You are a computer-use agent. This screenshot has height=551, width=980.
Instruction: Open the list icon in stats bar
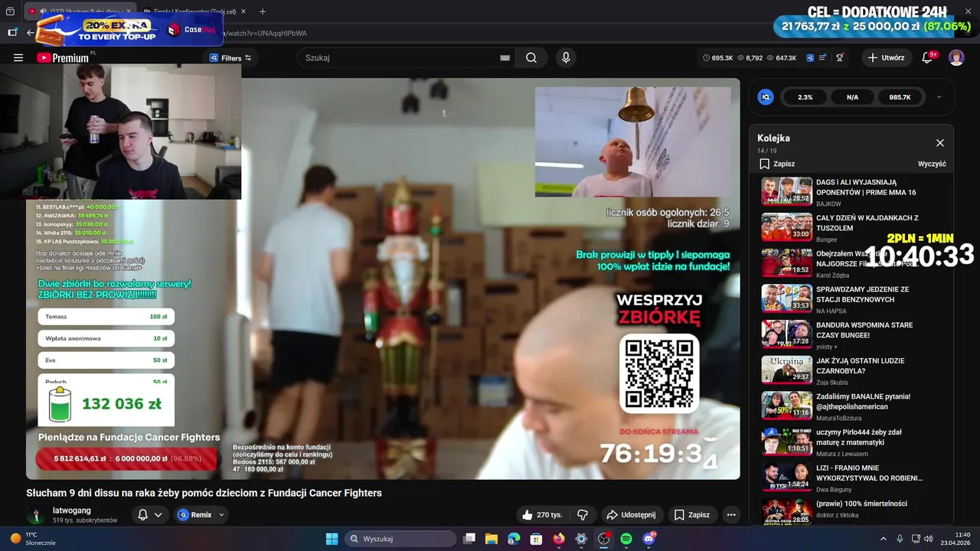pyautogui.click(x=823, y=57)
